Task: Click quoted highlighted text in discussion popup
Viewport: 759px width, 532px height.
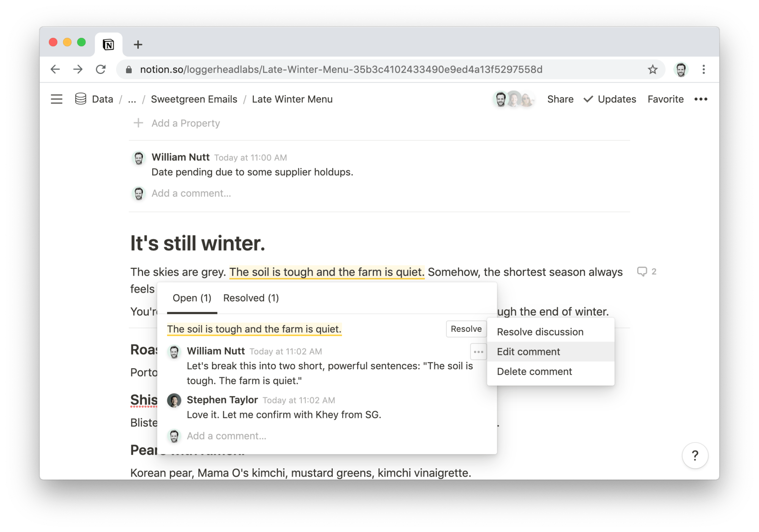Action: pyautogui.click(x=254, y=329)
